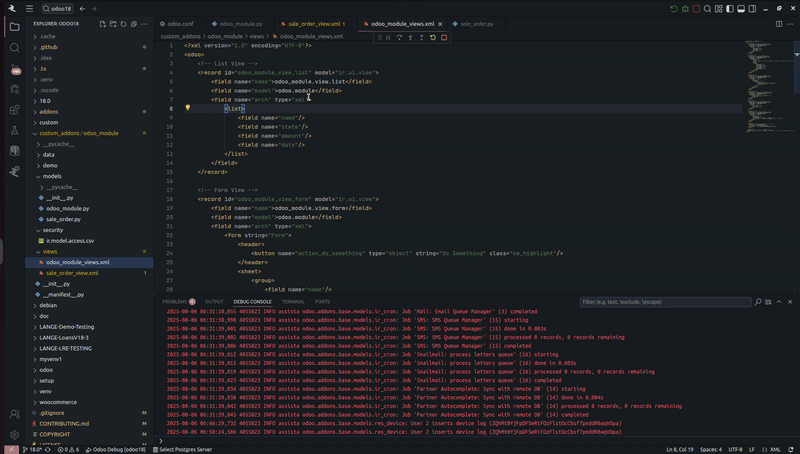The height and width of the screenshot is (454, 800).
Task: Click the lightbulb code action on line 8
Action: point(188,108)
